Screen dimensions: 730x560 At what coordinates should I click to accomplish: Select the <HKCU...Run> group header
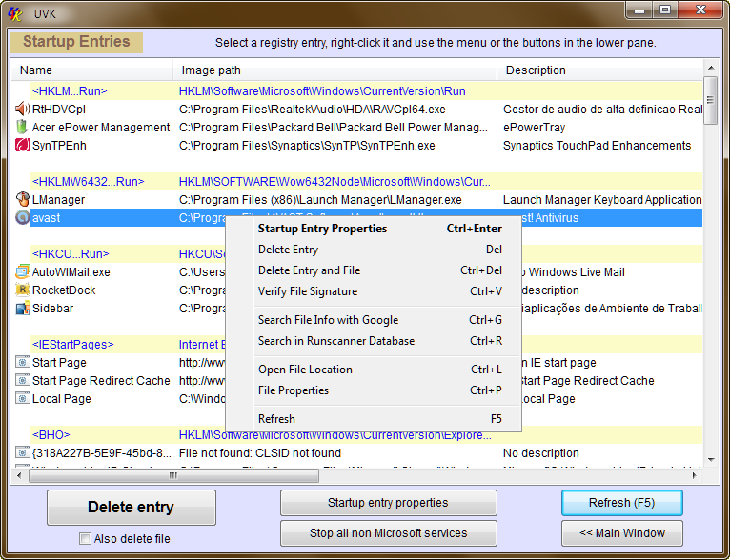(x=71, y=254)
